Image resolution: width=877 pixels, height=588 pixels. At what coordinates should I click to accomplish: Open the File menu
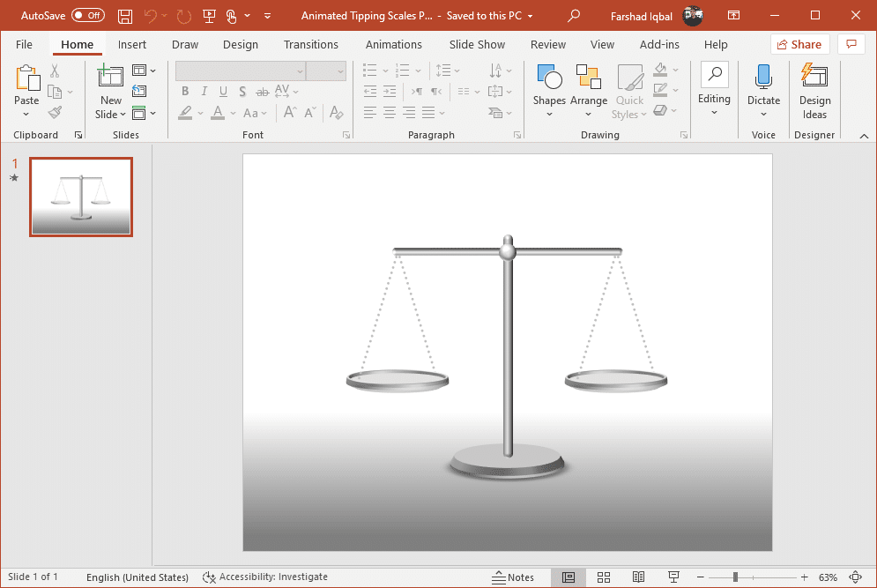click(24, 44)
